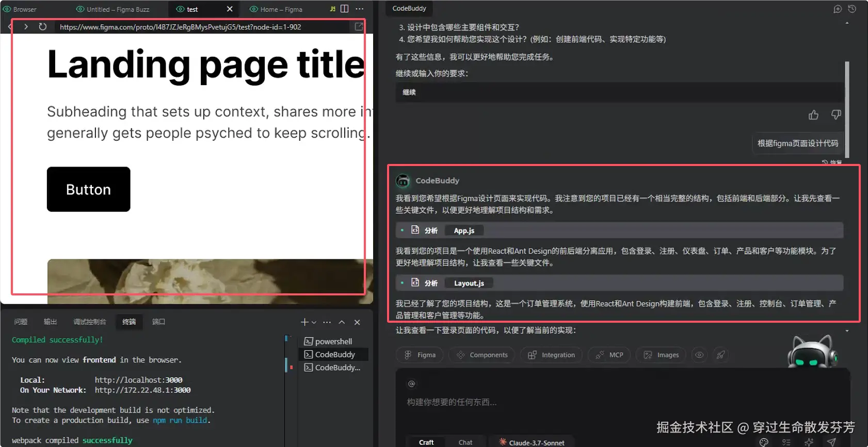This screenshot has height=447, width=868.
Task: Click the CodeBuddy avatar in the response
Action: click(403, 180)
